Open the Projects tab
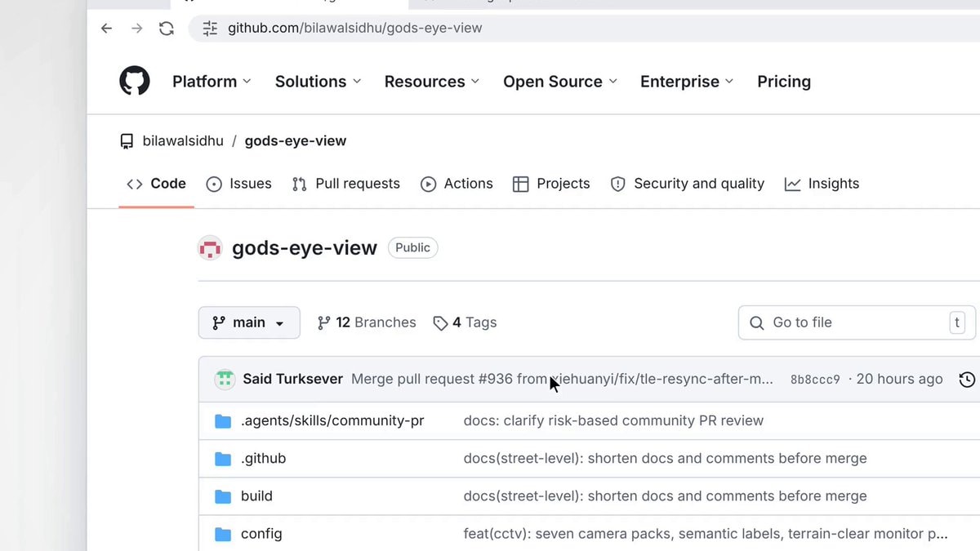Screen dimensions: 980x551 coord(551,184)
